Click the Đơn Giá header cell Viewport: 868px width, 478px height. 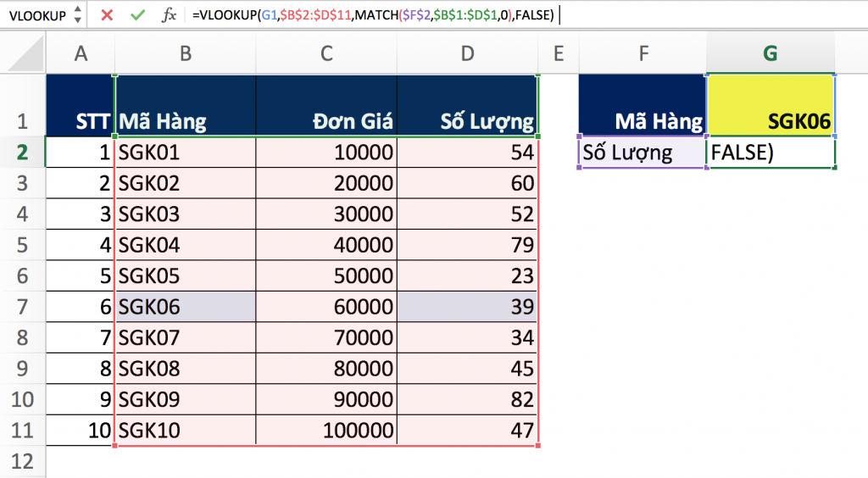(326, 106)
